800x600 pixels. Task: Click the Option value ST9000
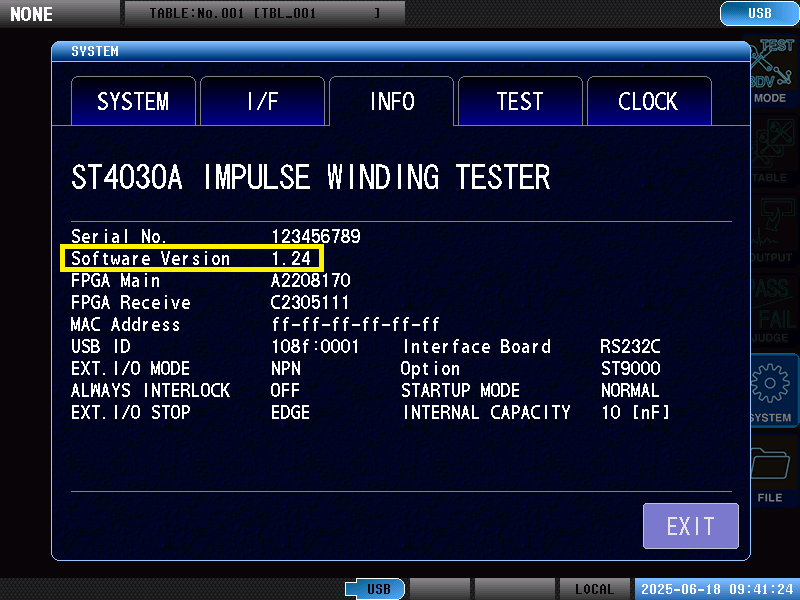pos(631,368)
